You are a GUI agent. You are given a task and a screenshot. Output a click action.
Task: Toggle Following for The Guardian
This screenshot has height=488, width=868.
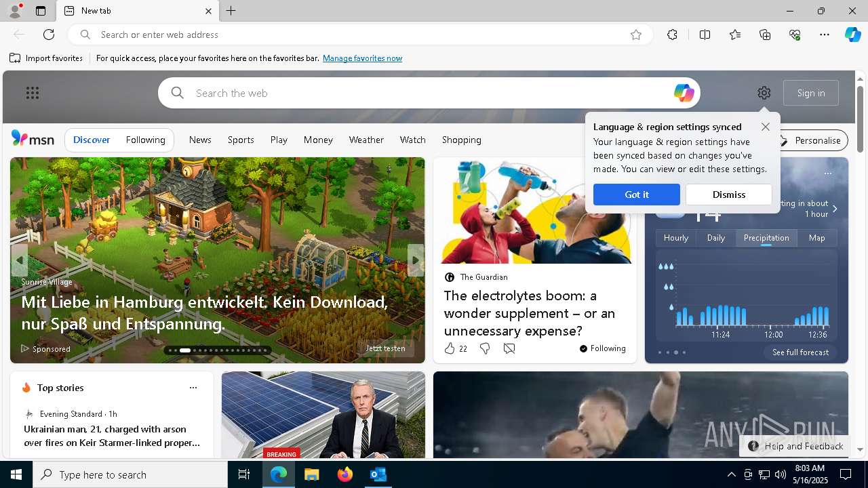[603, 348]
